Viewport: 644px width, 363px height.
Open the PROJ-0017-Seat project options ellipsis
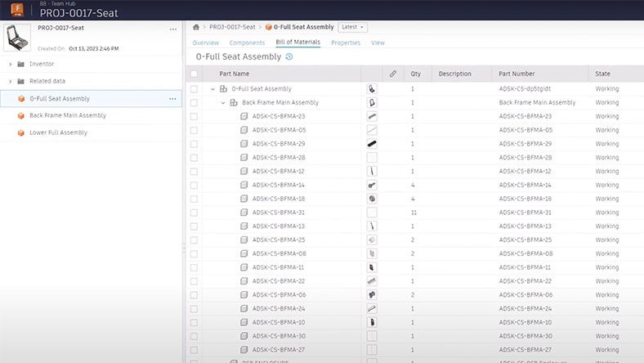(x=172, y=29)
